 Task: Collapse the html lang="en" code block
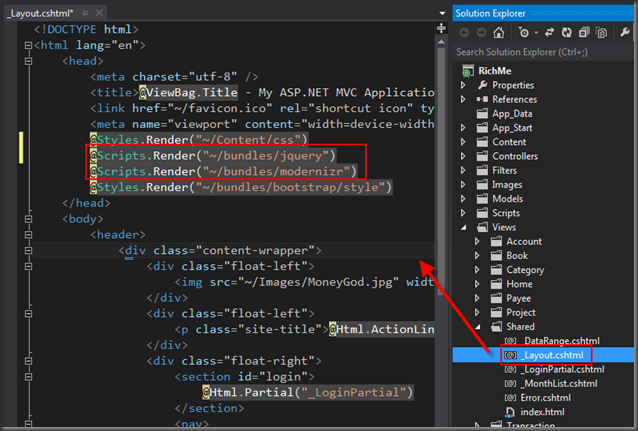[x=28, y=45]
